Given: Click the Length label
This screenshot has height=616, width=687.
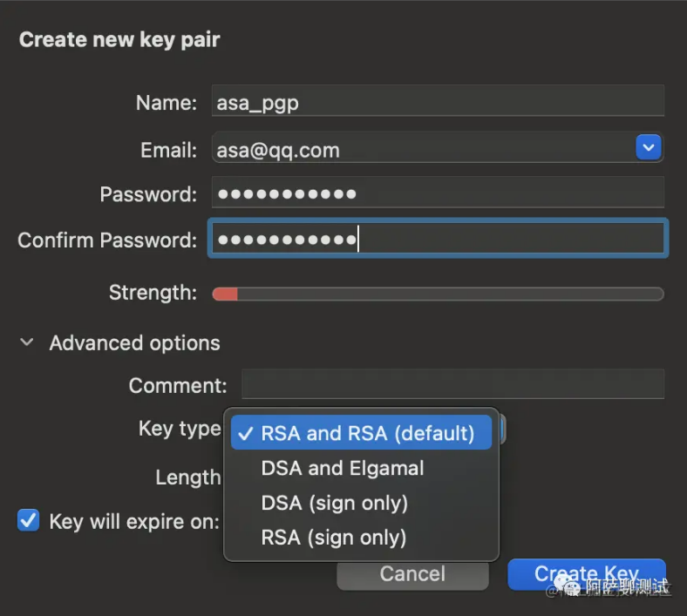Looking at the screenshot, I should [x=187, y=477].
